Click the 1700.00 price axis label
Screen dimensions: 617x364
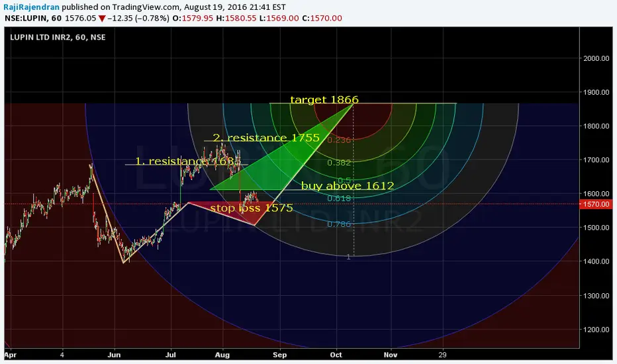[x=596, y=159]
